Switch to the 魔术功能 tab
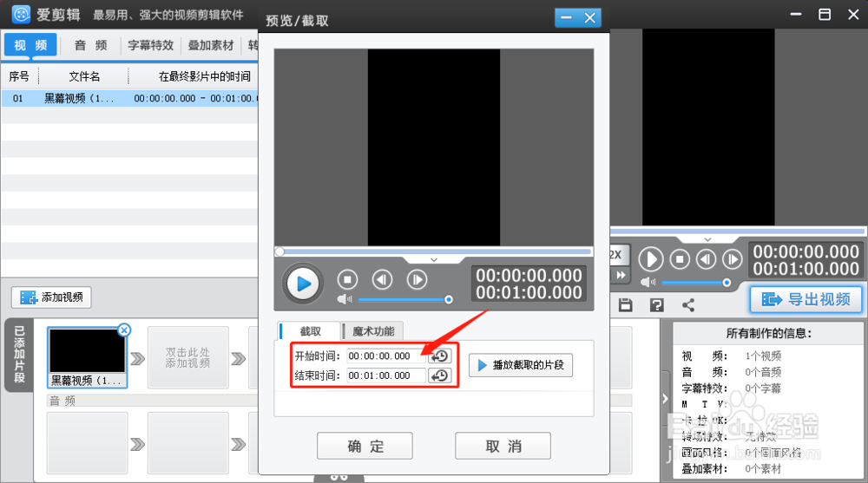This screenshot has height=483, width=868. tap(373, 331)
